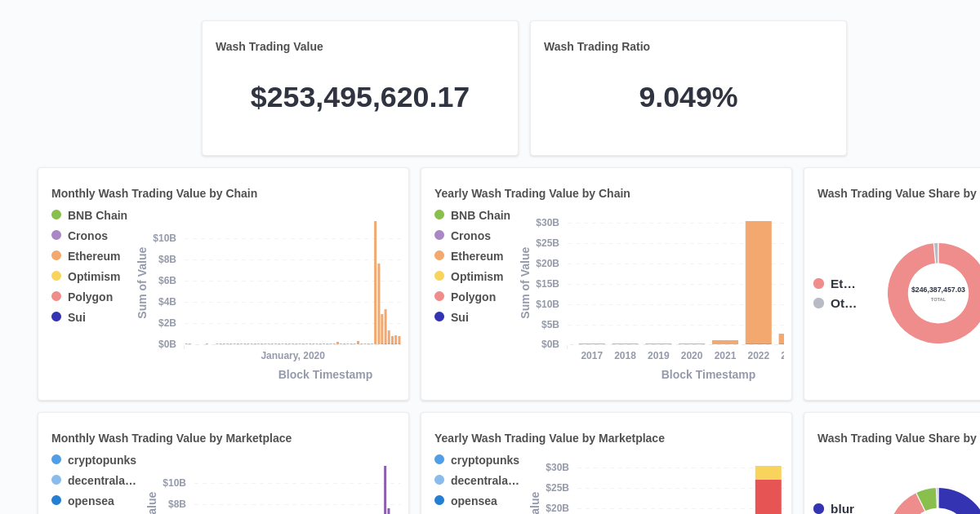Click the yellow Optimism legend marker
Screen dimensions: 980x514
(x=56, y=277)
